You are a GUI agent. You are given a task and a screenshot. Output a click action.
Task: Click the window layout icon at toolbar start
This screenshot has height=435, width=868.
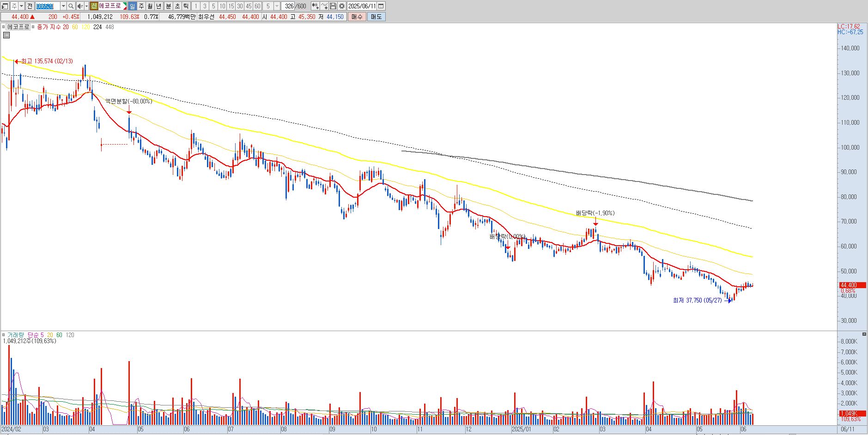coord(5,6)
